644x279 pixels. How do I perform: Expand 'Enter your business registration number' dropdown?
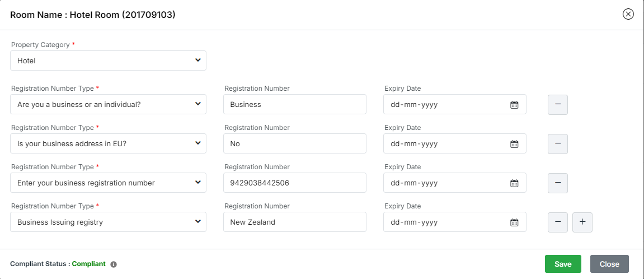click(x=108, y=183)
